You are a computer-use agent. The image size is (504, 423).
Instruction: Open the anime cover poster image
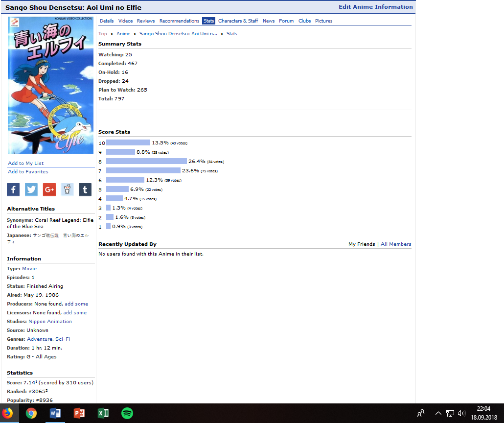point(50,85)
